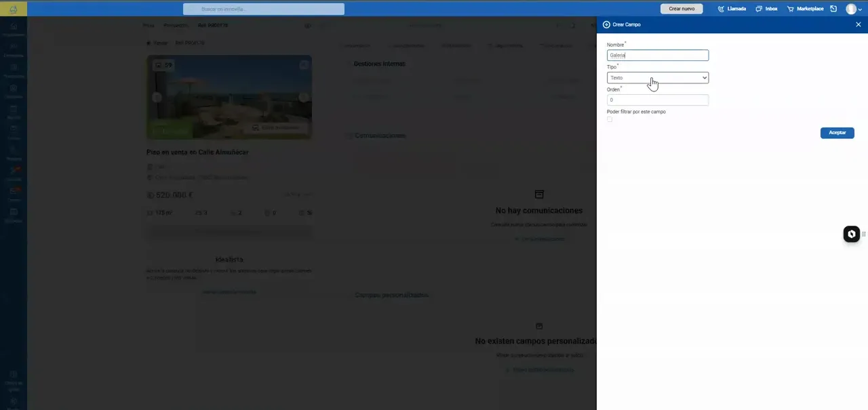Viewport: 868px width, 410px height.
Task: Click the Gestiones internas heading in the background
Action: [380, 64]
